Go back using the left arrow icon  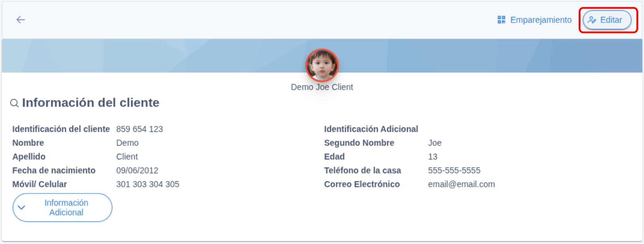click(x=21, y=20)
